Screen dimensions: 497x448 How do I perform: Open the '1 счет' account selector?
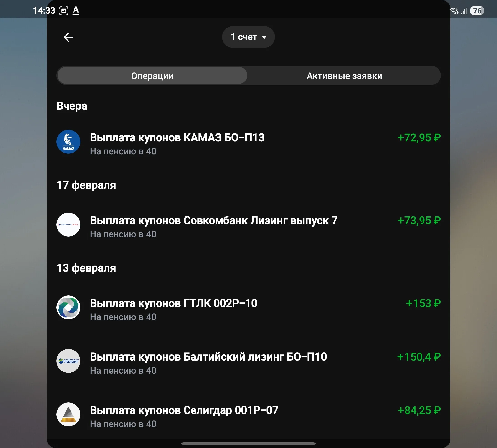point(248,37)
